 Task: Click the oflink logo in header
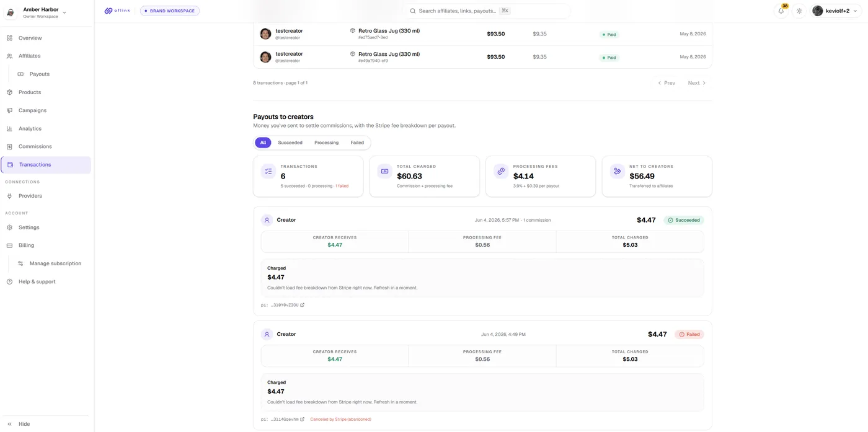tap(117, 11)
